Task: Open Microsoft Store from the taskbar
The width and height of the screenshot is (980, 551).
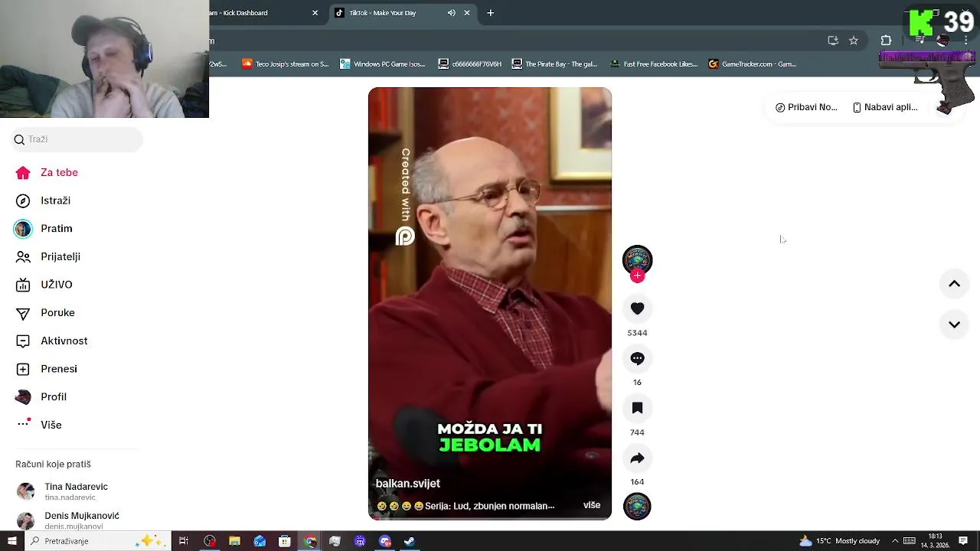Action: [285, 541]
